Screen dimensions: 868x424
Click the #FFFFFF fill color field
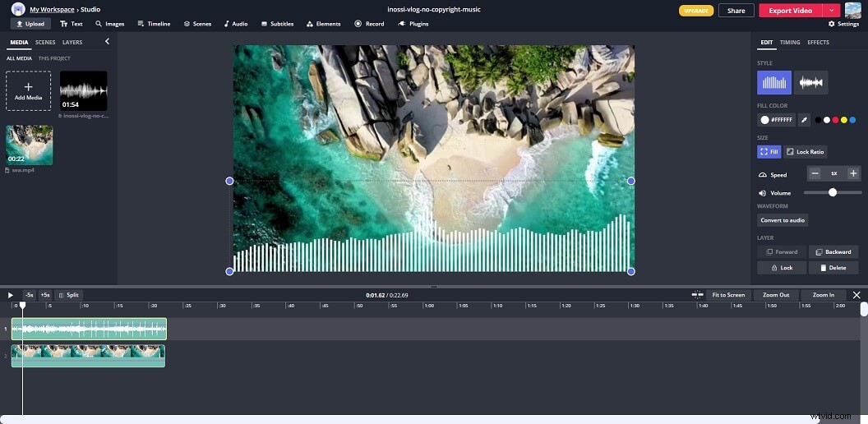pos(776,120)
